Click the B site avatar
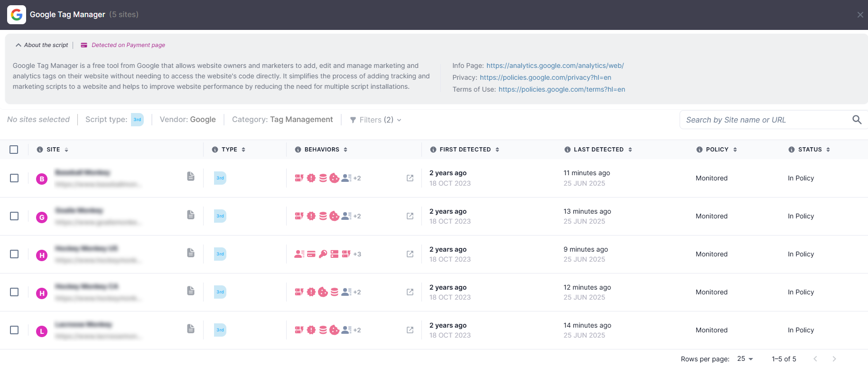The width and height of the screenshot is (868, 377). pos(42,179)
